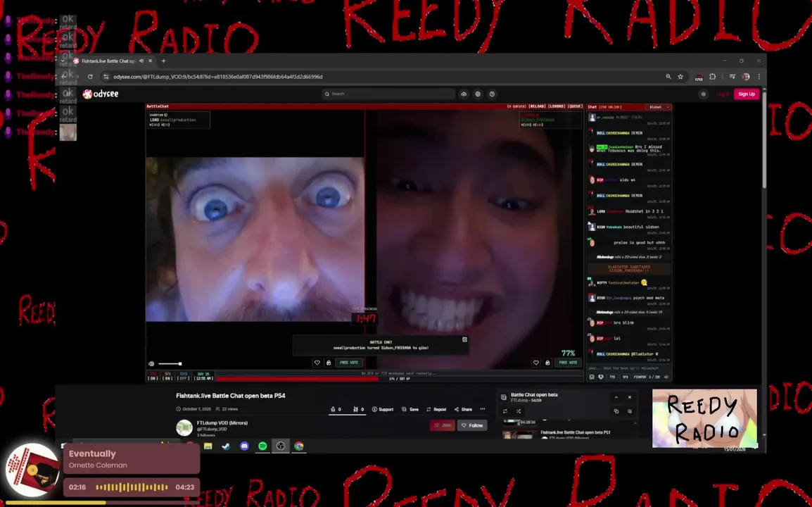Screen dimensions: 812x507
Task: Toggle the TOYS OFF switch in status bar
Action: 184,376
